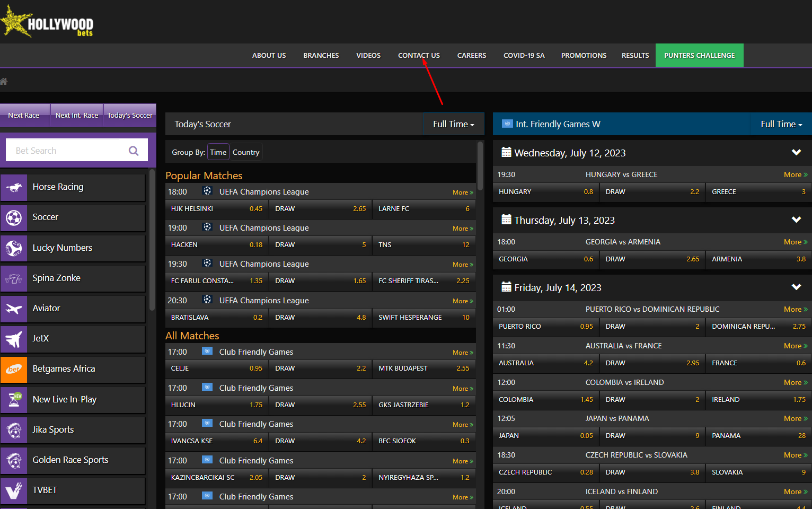Expand More for HUNGARY vs GREECE

coord(796,174)
